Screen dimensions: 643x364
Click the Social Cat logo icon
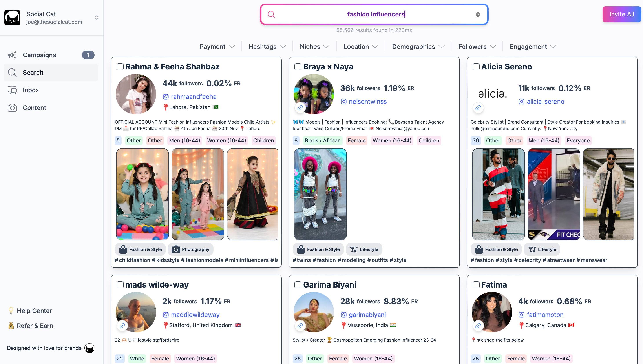(12, 18)
